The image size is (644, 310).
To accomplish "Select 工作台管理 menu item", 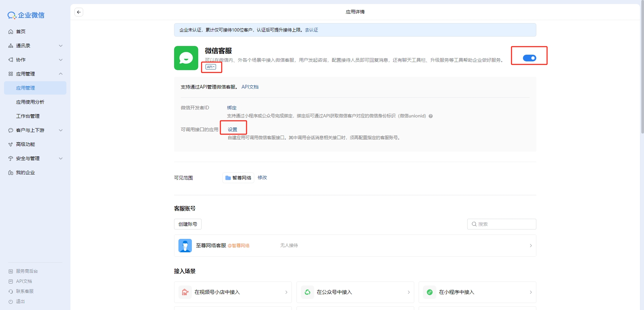I will (x=28, y=116).
